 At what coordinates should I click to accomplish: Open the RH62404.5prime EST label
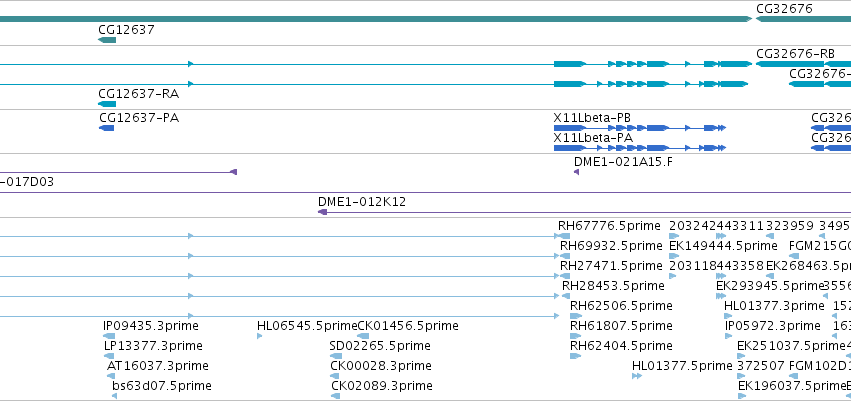point(621,346)
